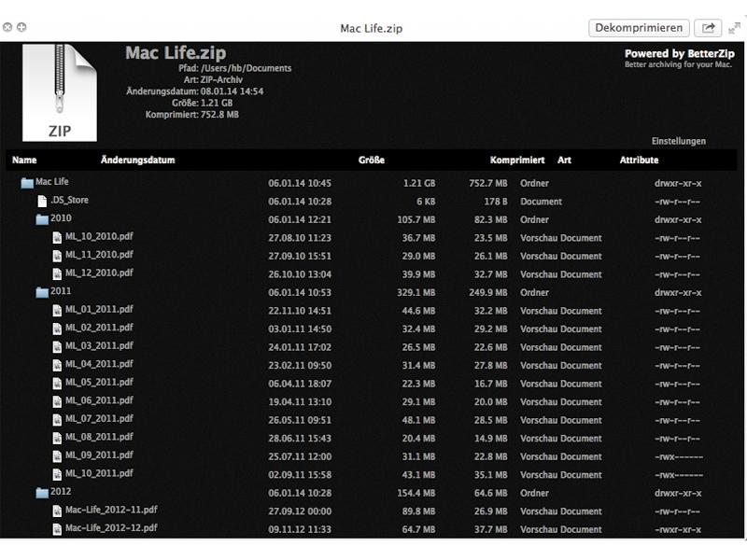
Task: Click the ML_08_2011.pdf file icon
Action: (57, 438)
